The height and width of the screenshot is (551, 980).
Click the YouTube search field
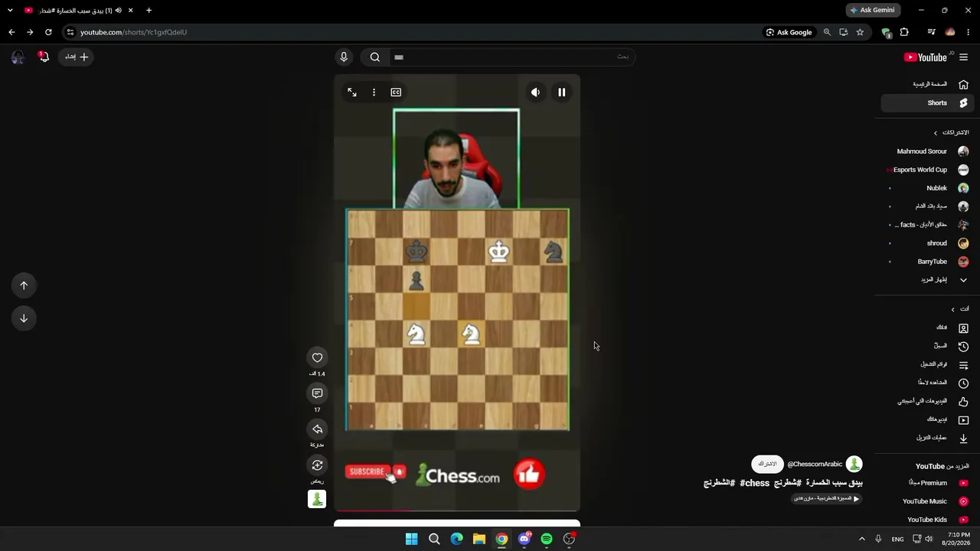511,57
